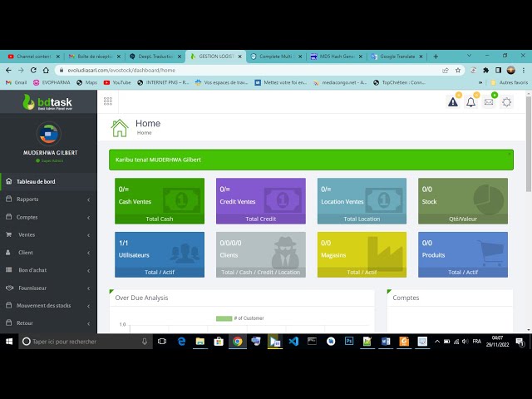Click the bdtask logo
The width and height of the screenshot is (532, 399).
tap(47, 101)
